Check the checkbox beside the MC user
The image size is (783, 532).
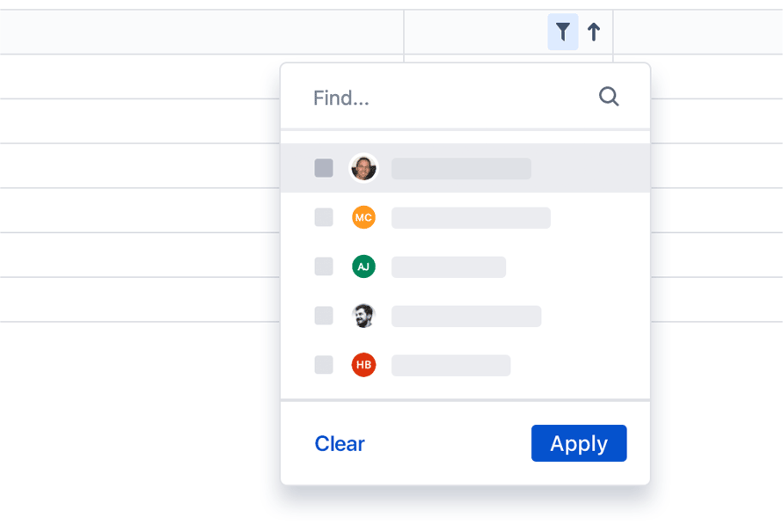point(324,217)
